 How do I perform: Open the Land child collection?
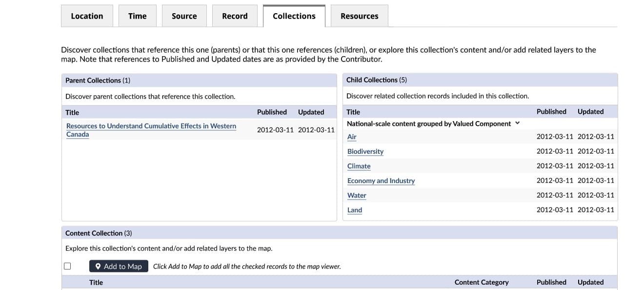coord(355,210)
